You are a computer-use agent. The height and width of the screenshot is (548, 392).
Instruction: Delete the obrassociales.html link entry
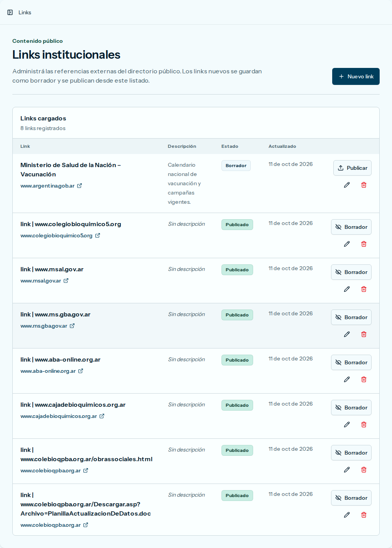364,470
